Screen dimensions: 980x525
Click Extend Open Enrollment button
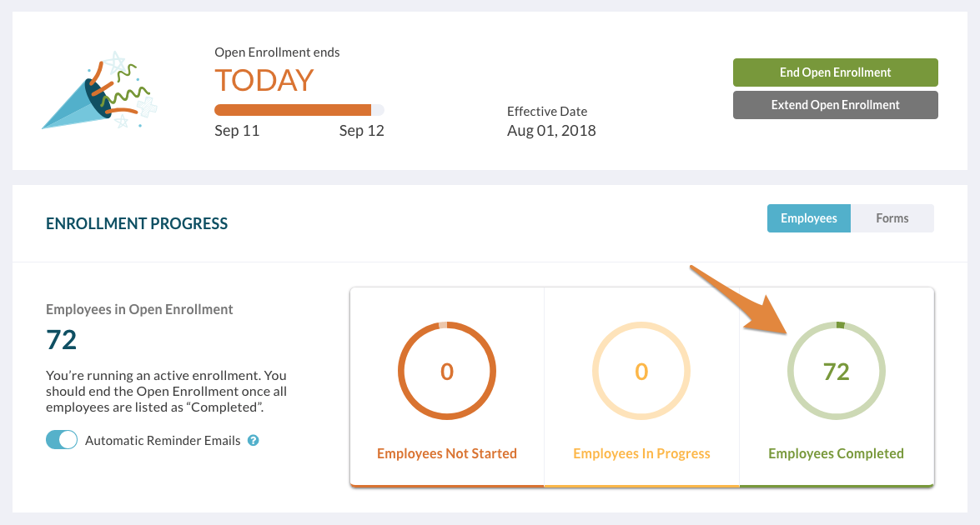click(835, 105)
